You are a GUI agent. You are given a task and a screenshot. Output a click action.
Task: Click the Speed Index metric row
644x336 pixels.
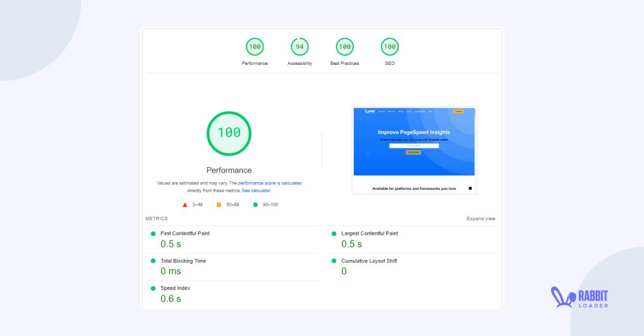pyautogui.click(x=175, y=288)
